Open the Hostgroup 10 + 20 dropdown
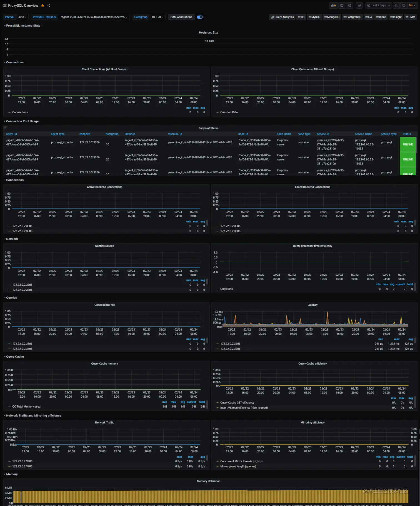This screenshot has width=420, height=506. [157, 17]
